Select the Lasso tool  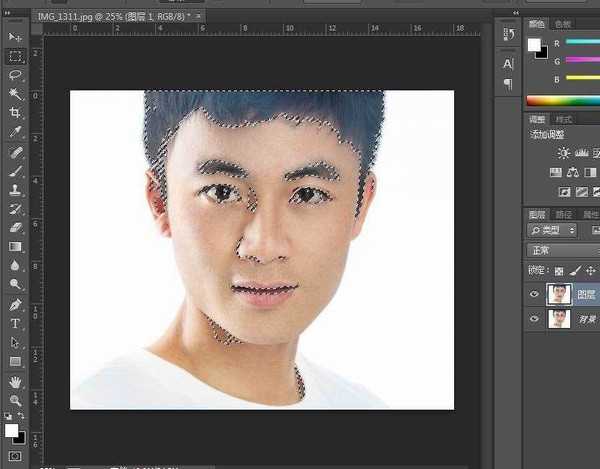15,75
